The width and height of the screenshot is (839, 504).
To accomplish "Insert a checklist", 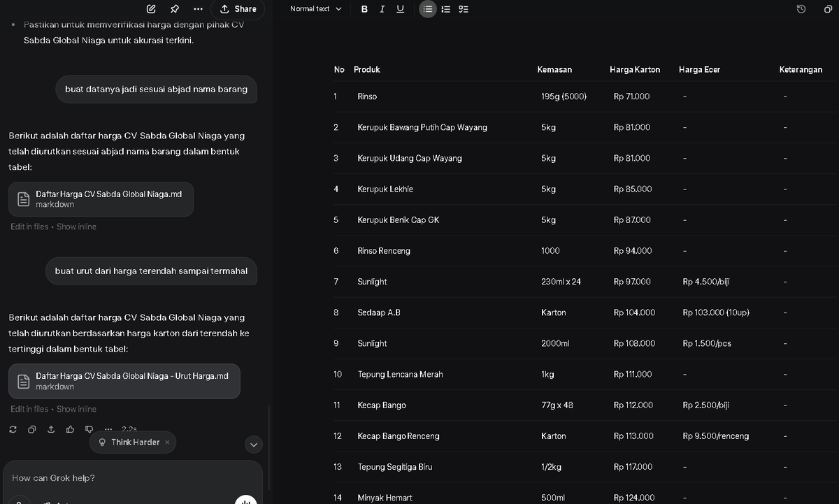I will pyautogui.click(x=464, y=9).
